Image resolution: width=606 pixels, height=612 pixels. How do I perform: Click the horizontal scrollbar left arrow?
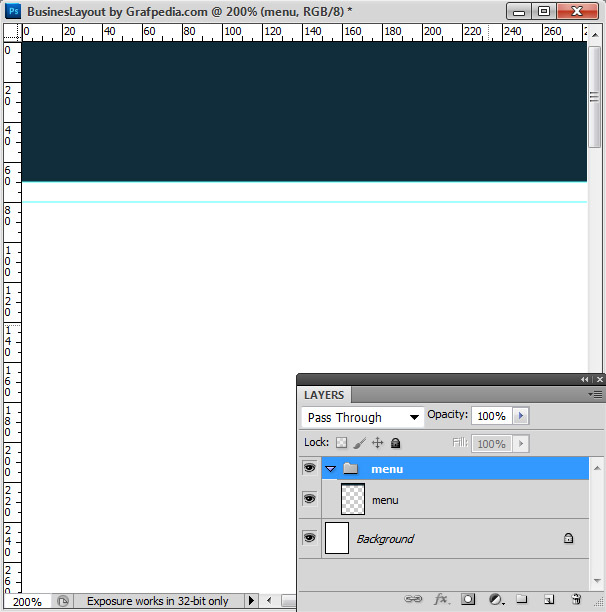pyautogui.click(x=269, y=600)
